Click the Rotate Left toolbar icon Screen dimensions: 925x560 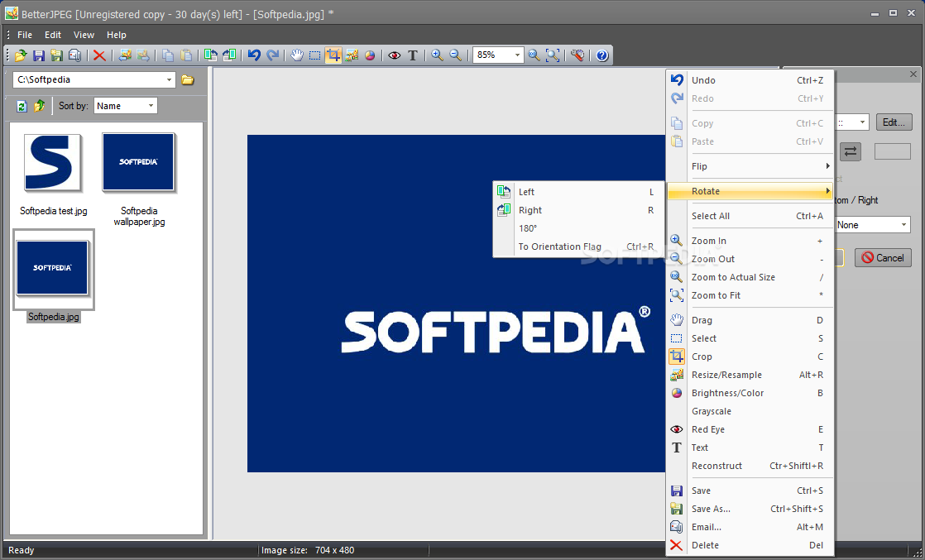tap(211, 55)
